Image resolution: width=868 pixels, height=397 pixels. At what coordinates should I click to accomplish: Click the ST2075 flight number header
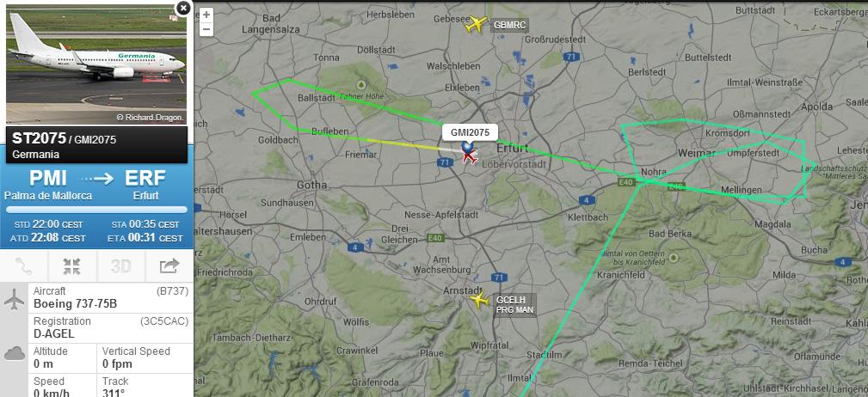[39, 139]
